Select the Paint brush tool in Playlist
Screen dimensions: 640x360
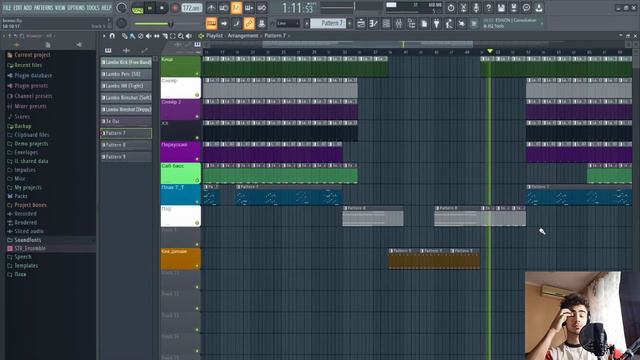[133, 36]
